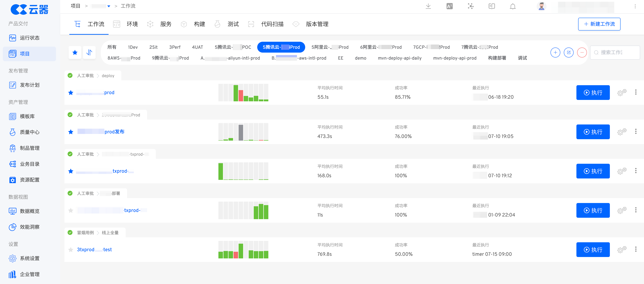Click the documentation book icon

[491, 6]
